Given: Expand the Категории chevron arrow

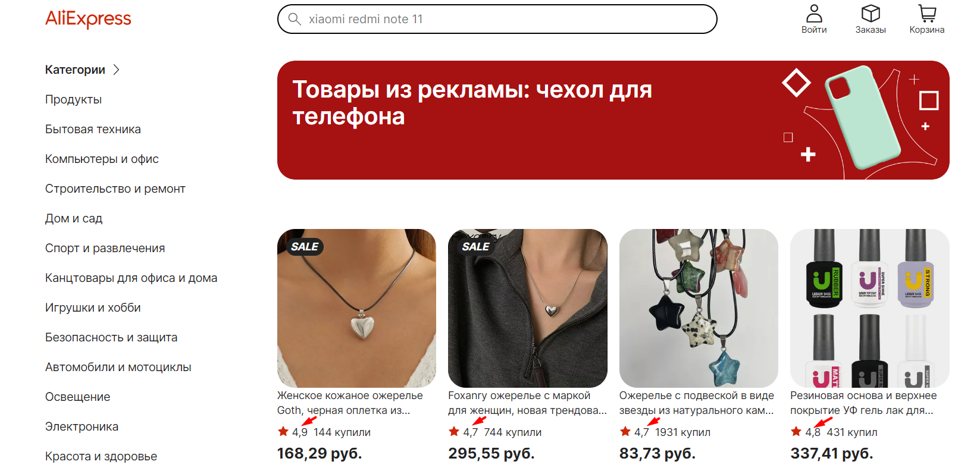Looking at the screenshot, I should tap(116, 70).
